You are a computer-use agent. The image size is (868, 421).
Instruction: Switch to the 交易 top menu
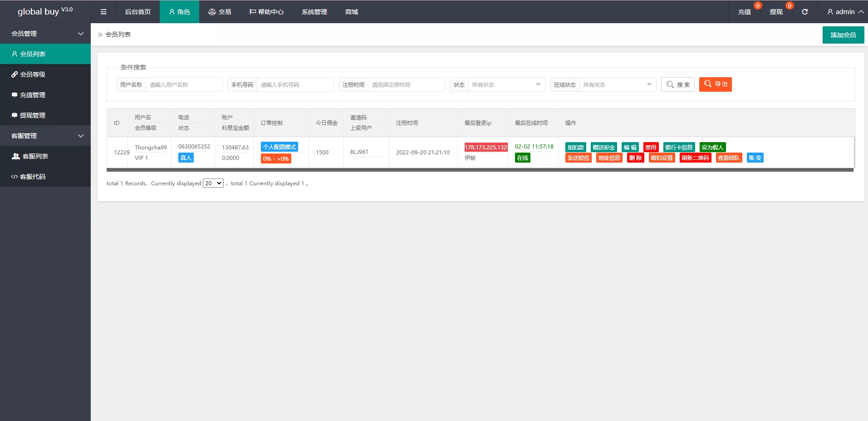tap(220, 12)
